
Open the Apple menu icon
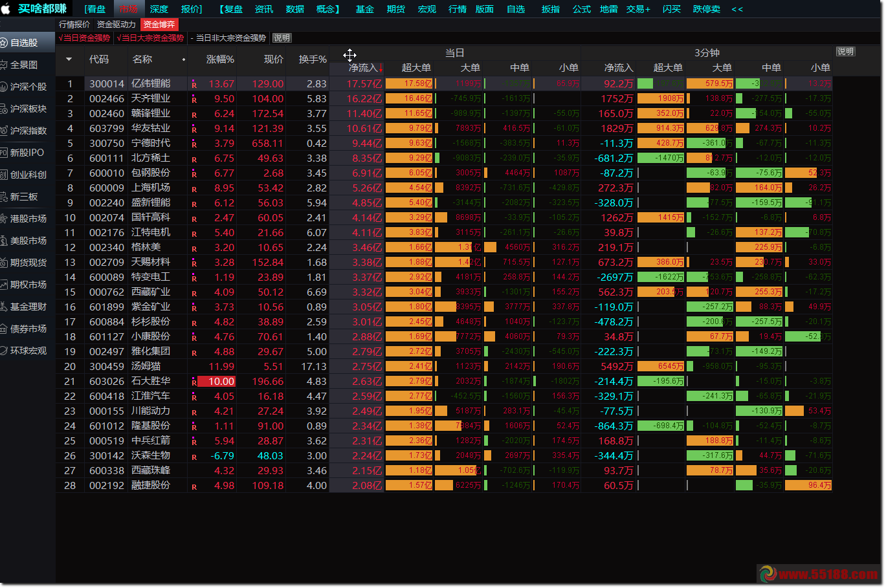tap(5, 9)
